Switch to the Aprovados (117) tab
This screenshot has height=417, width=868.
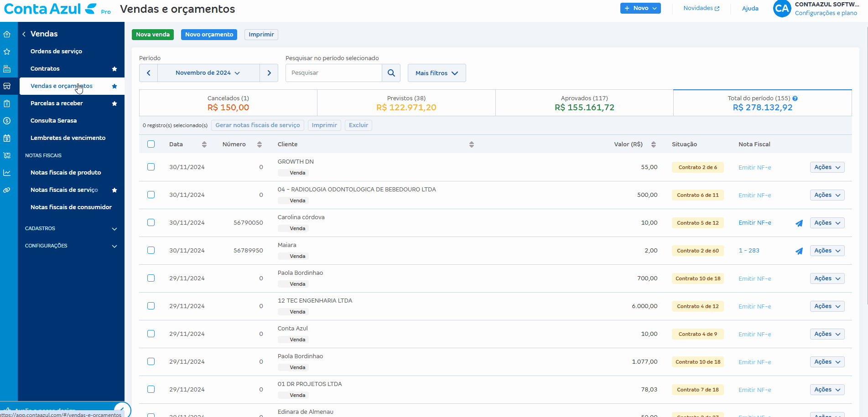click(584, 103)
